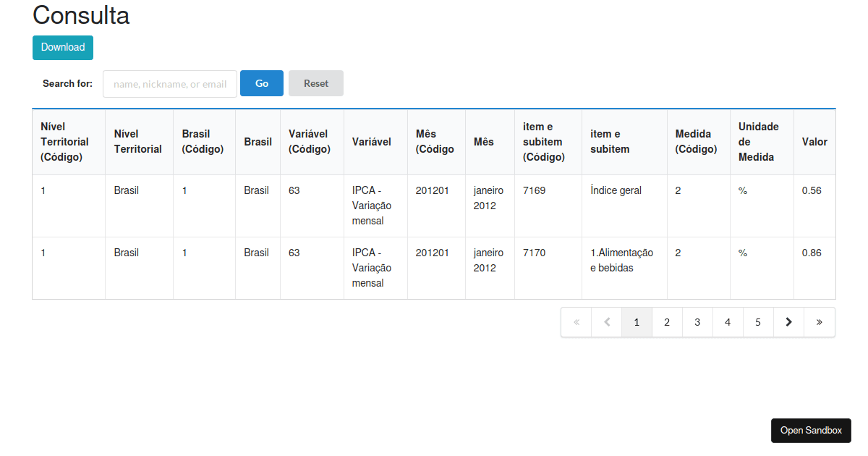Viewport: 868px width, 456px height.
Task: Select page 3 in pagination
Action: tap(697, 321)
